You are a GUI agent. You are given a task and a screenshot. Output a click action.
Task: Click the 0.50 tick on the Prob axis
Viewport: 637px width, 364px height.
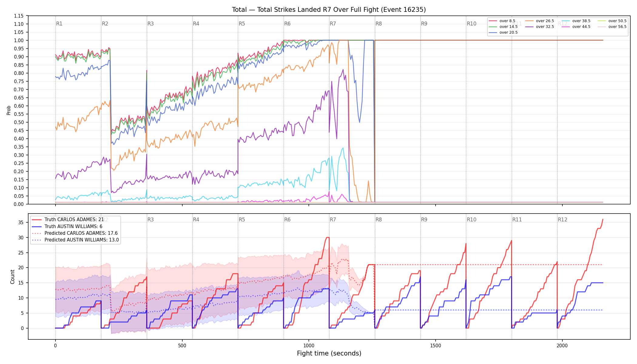(19, 122)
